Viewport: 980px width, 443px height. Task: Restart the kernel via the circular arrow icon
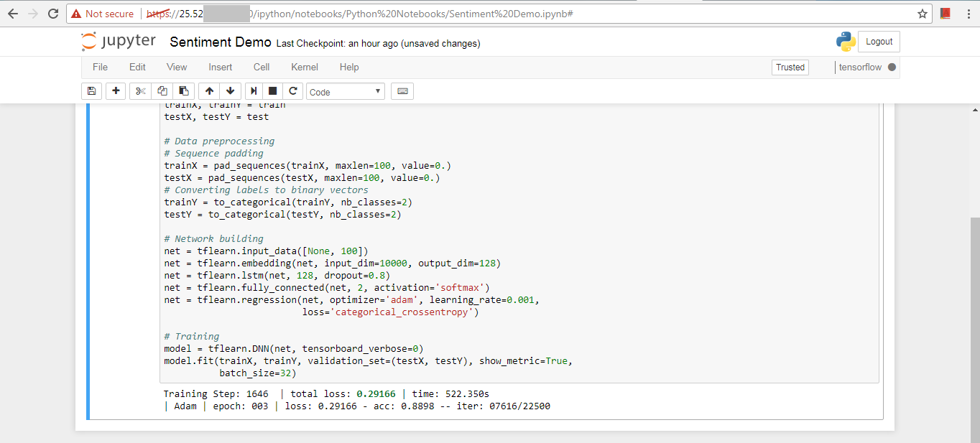tap(293, 90)
